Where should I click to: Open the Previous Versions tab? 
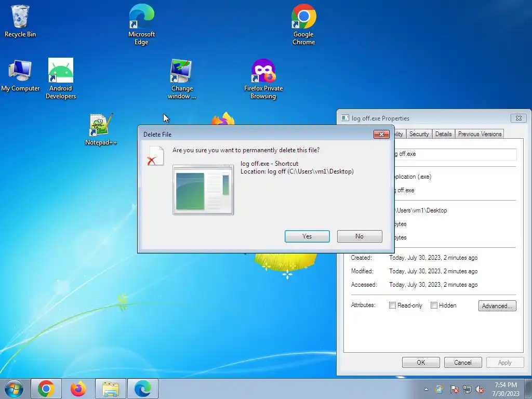click(480, 134)
